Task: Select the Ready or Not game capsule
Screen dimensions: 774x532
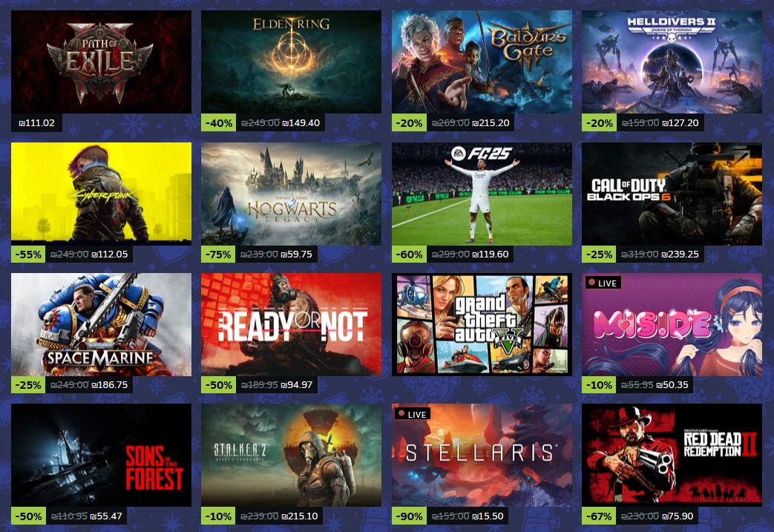Action: pyautogui.click(x=291, y=325)
